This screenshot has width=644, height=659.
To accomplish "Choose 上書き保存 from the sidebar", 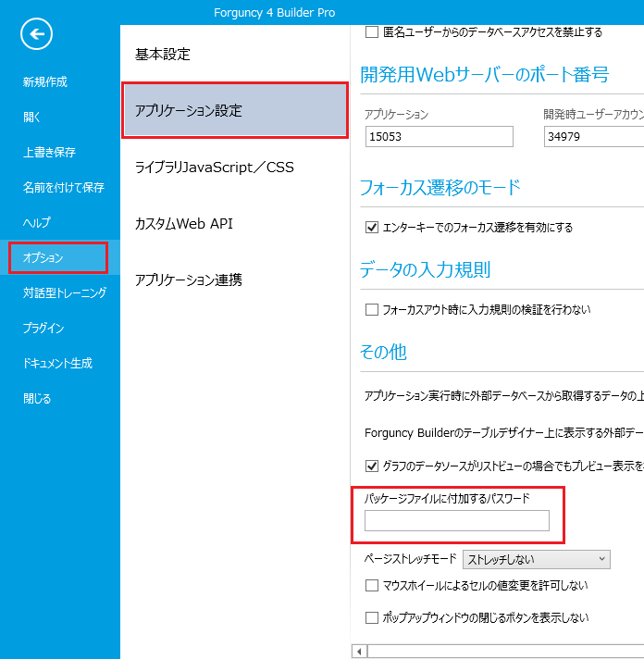I will click(49, 152).
